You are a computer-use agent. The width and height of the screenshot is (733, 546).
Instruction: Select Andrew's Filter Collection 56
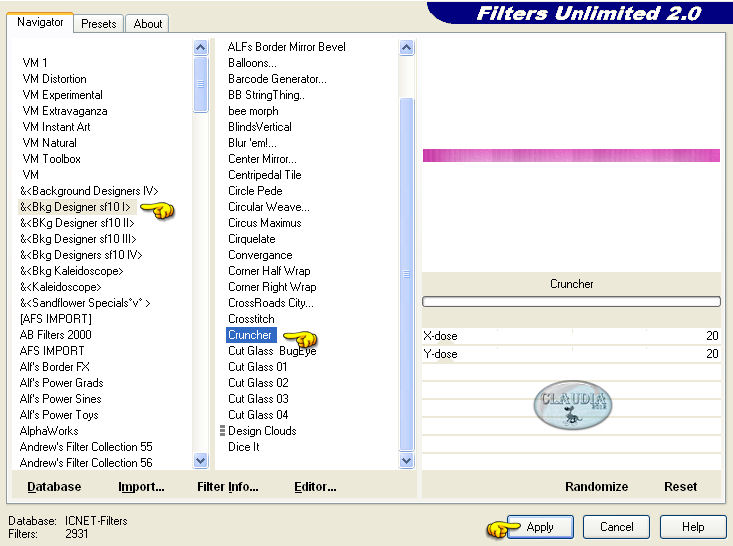point(86,463)
